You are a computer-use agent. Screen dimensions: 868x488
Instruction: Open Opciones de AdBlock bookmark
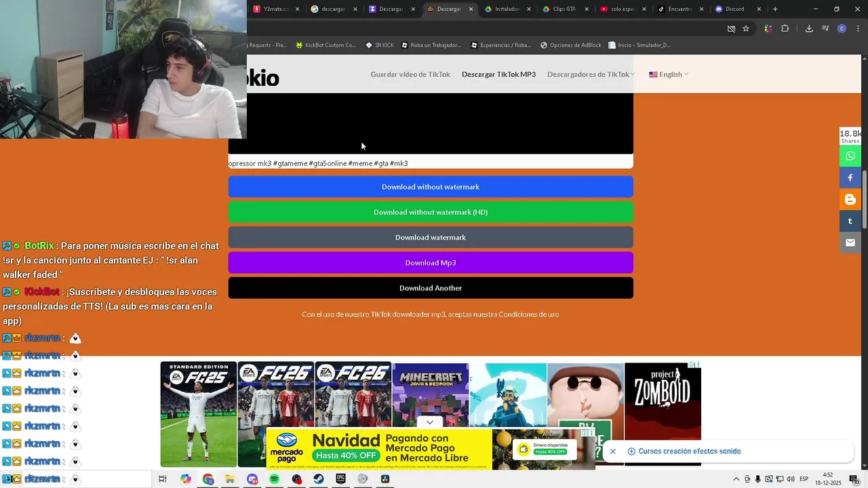[570, 45]
